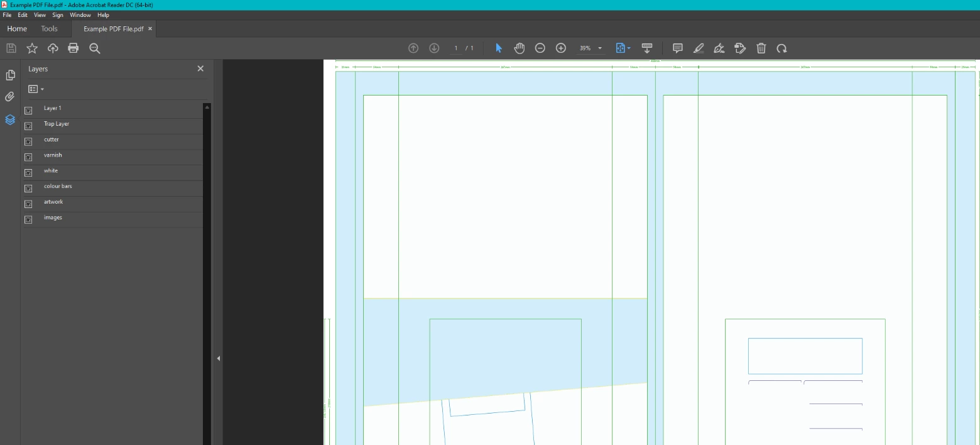Open the Window menu
Viewport: 980px width, 445px height.
80,15
